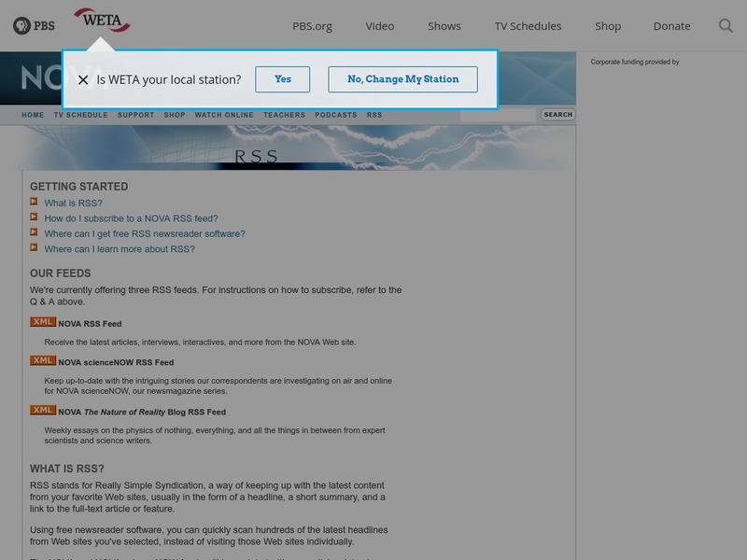
Task: Open Donate in top navigation
Action: (x=671, y=26)
